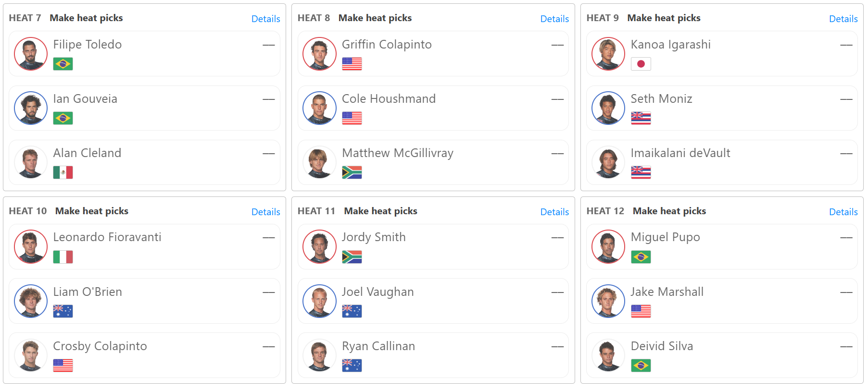Click the Mexico flag under Alan Cleland

[63, 172]
